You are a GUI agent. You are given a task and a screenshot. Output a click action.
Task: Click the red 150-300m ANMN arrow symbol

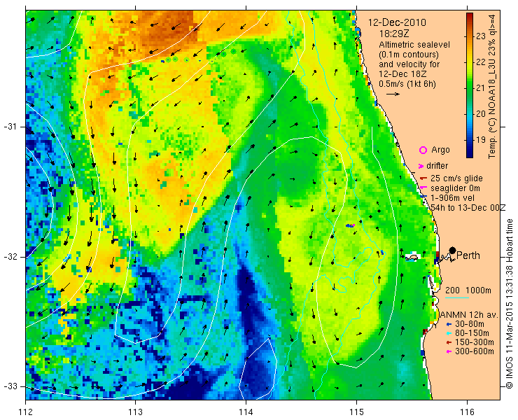(x=449, y=343)
